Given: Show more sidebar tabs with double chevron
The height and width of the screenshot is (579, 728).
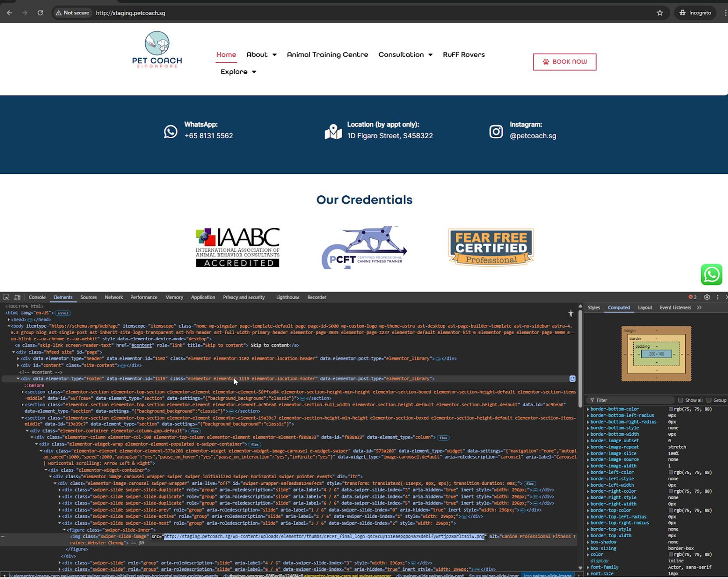Looking at the screenshot, I should [699, 307].
